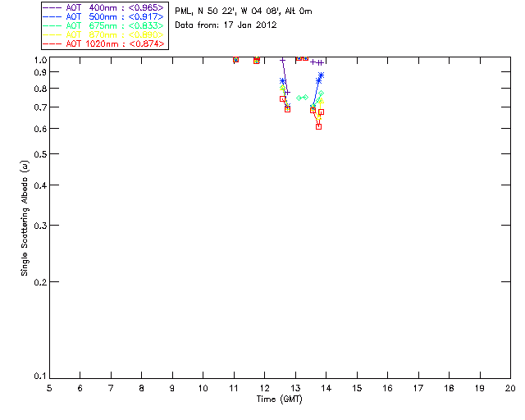Click the '9' x-axis tick label
This screenshot has height=420, width=525.
pyautogui.click(x=172, y=388)
